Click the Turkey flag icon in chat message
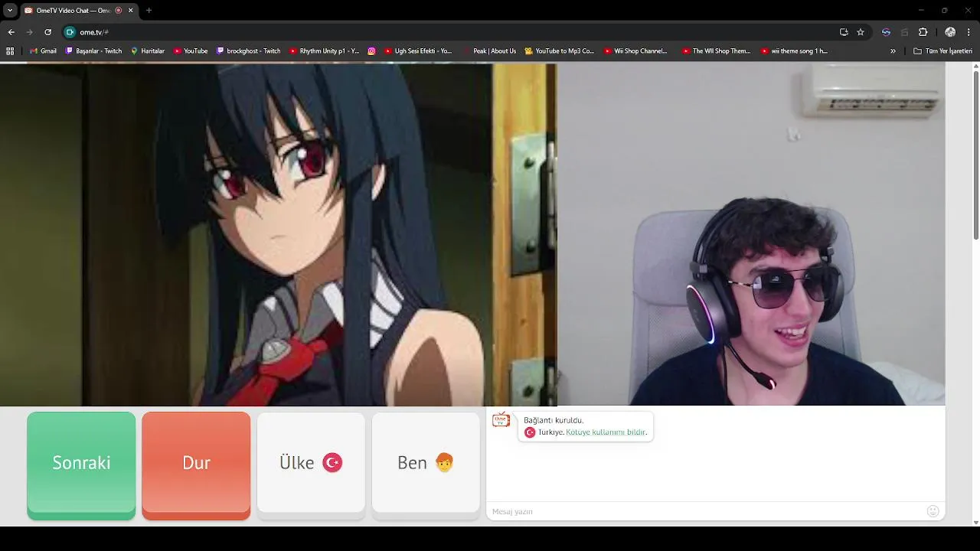980x551 pixels. click(530, 432)
